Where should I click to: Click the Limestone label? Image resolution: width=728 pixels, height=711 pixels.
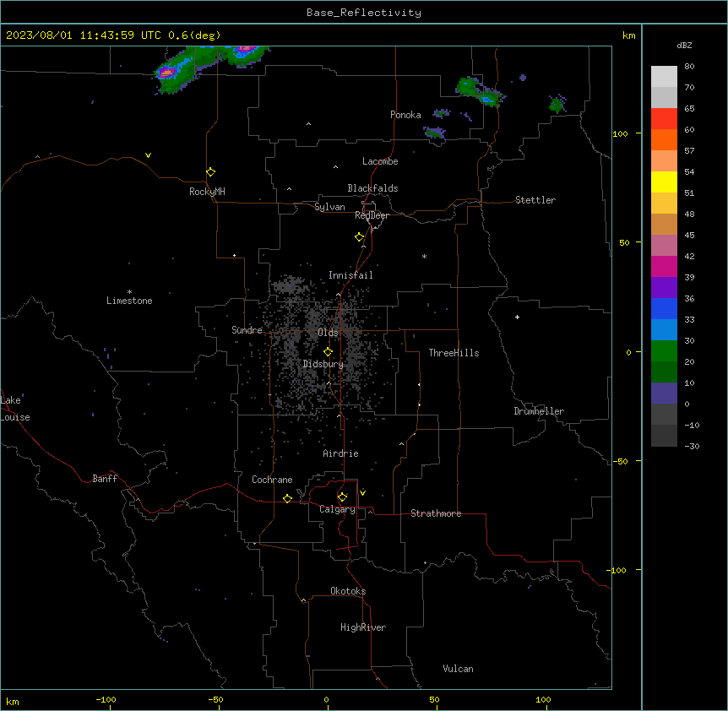point(129,301)
